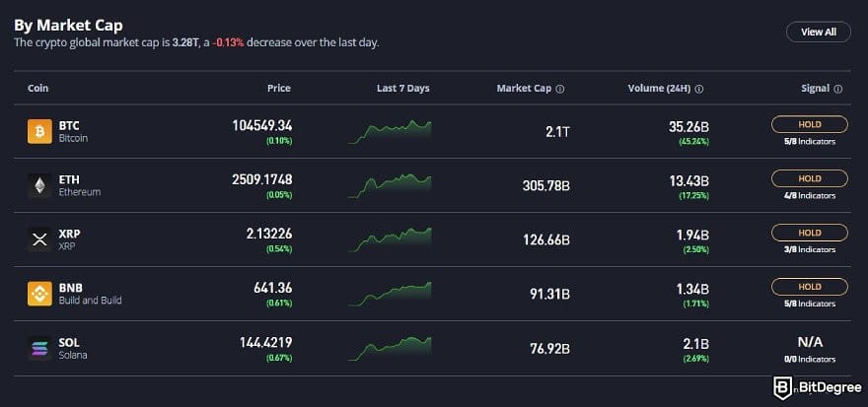The width and height of the screenshot is (868, 407).
Task: Sort by the Signal column header
Action: point(816,89)
